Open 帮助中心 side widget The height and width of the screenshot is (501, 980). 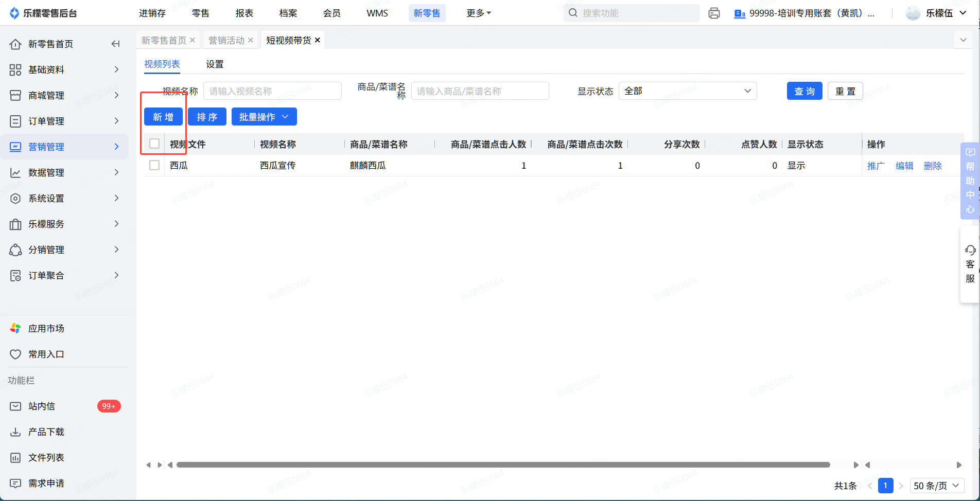tap(970, 181)
